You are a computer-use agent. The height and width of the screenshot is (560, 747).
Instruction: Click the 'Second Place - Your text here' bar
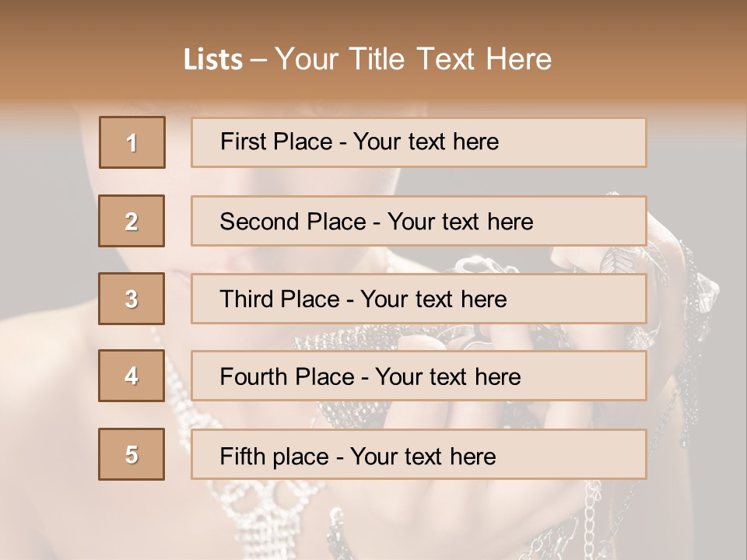(419, 221)
